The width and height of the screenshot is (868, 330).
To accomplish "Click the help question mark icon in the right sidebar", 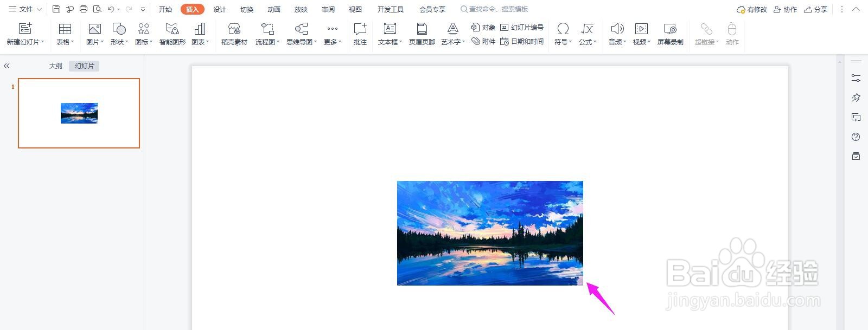I will click(856, 137).
